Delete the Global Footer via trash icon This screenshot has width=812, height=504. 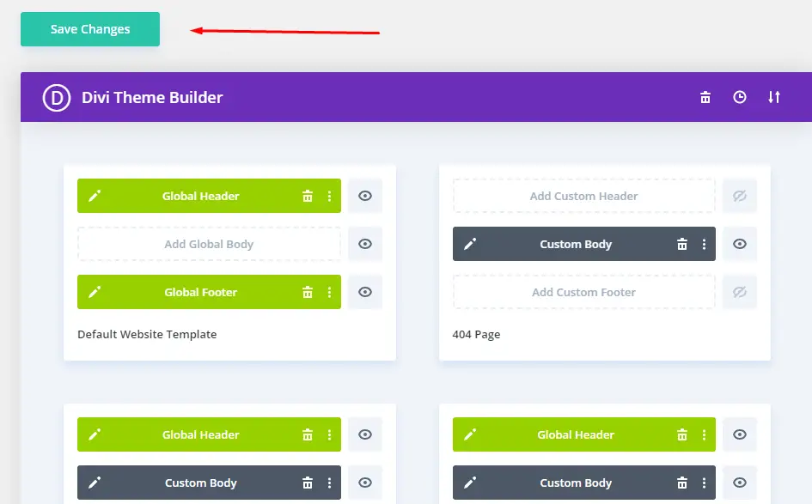(x=308, y=293)
